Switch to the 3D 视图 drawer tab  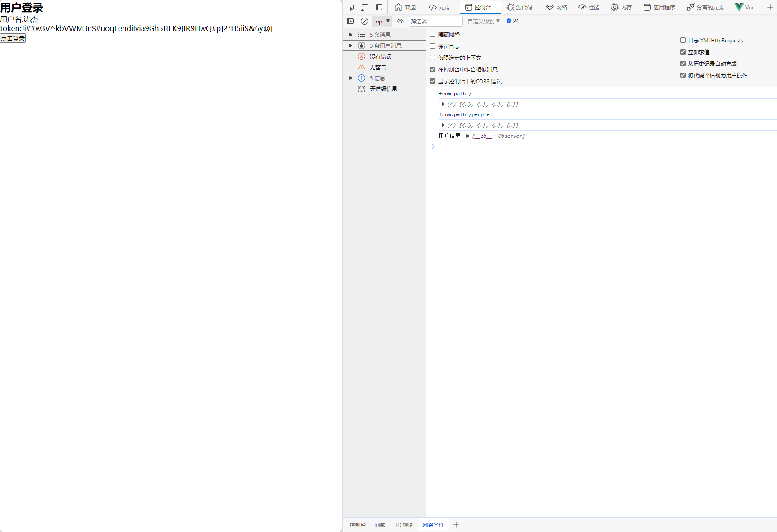click(x=404, y=525)
